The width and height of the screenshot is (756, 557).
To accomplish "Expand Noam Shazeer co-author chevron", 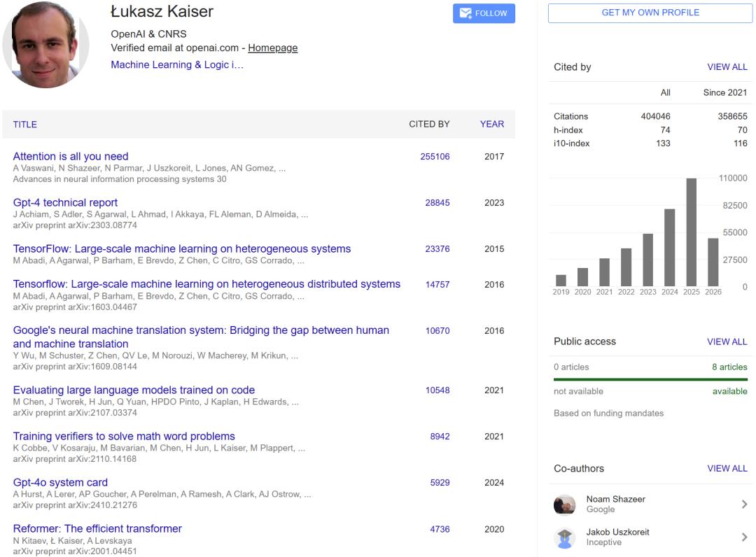I will [x=744, y=504].
